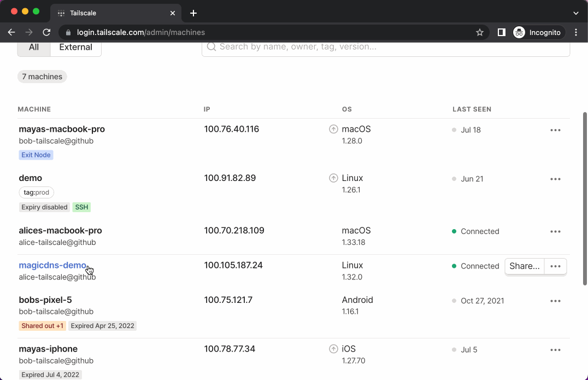
Task: Open the mayas-iphone machine
Action: pyautogui.click(x=49, y=349)
